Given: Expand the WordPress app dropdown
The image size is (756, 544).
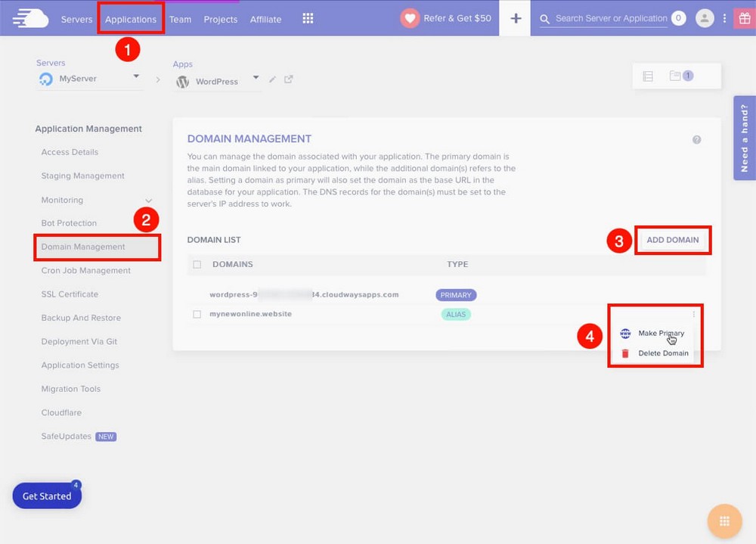Looking at the screenshot, I should coord(256,77).
